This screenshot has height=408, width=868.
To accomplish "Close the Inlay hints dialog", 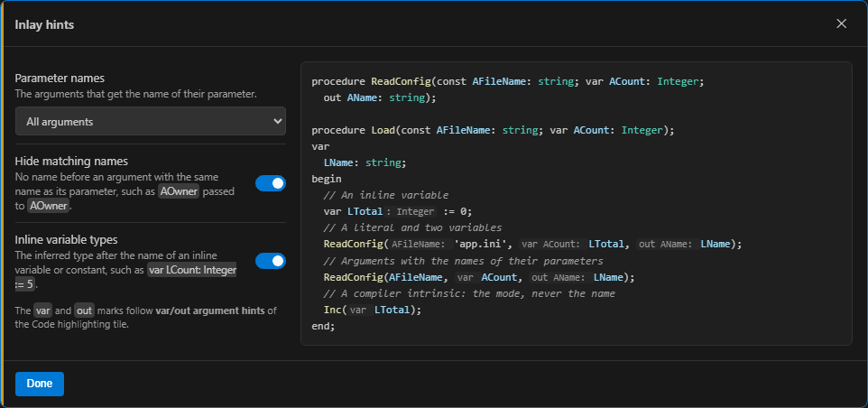I will 842,23.
